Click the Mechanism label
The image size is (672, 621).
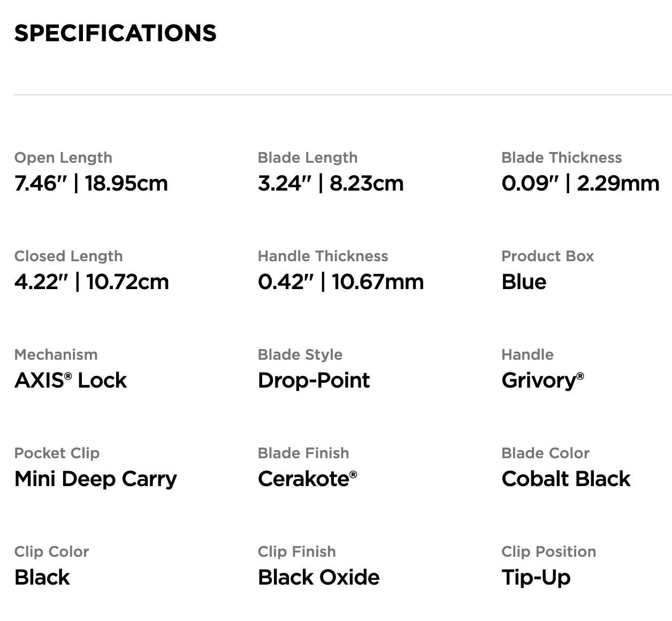click(x=56, y=355)
